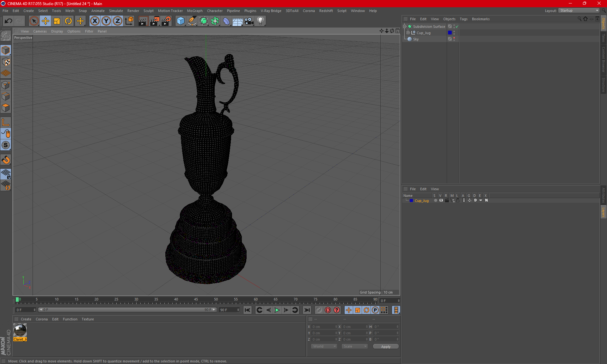Open the Scale mode dropdown
Viewport: 607px width, 364px height.
pos(355,346)
